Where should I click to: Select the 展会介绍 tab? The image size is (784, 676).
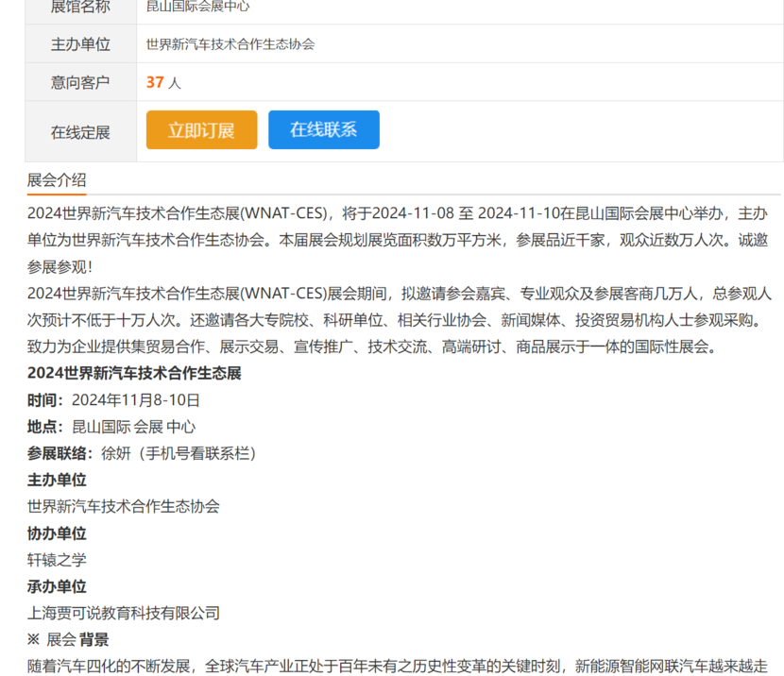[x=57, y=179]
